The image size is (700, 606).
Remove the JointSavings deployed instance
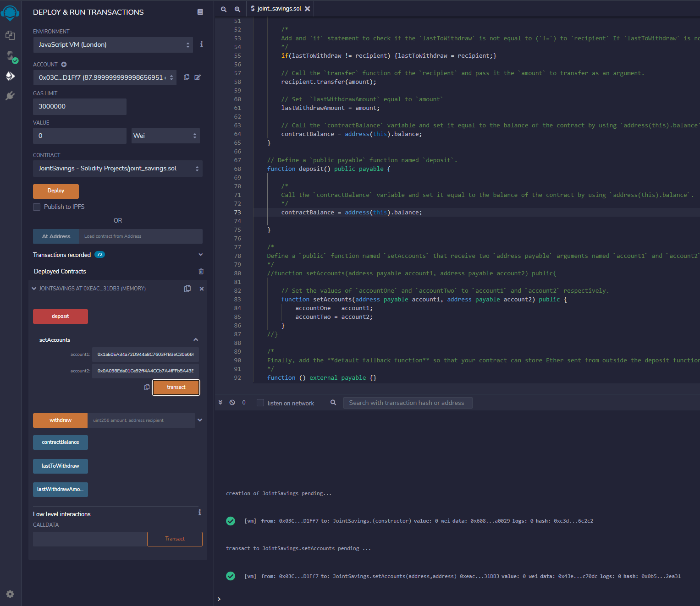click(x=202, y=289)
